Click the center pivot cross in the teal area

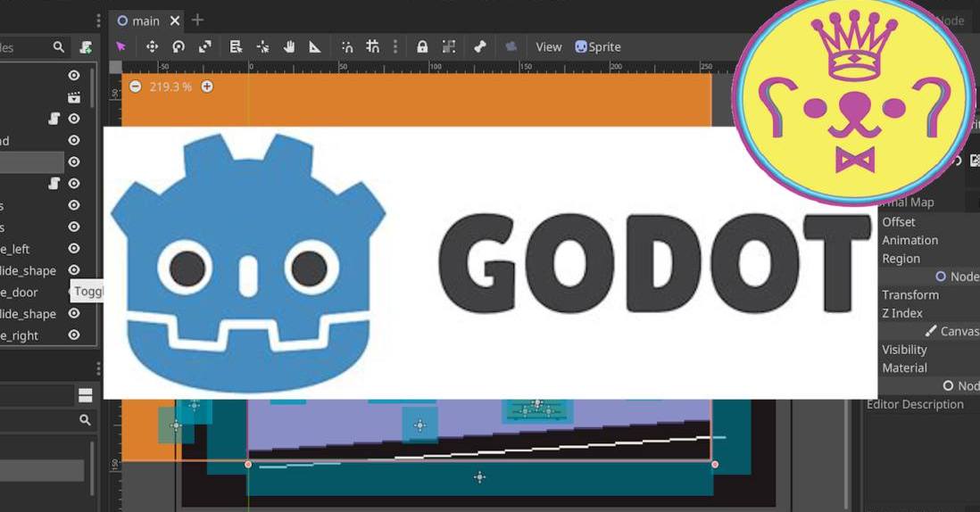click(x=479, y=477)
